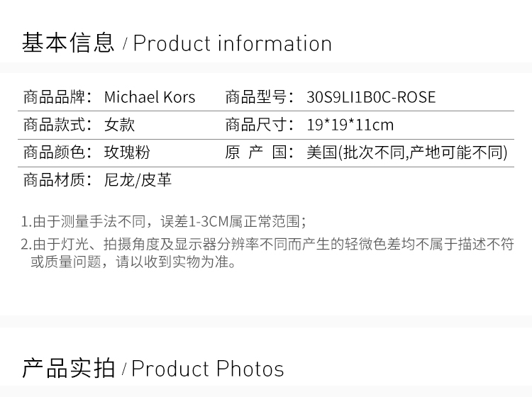Select the 商品颜色 label
Image resolution: width=532 pixels, height=397 pixels.
58,153
